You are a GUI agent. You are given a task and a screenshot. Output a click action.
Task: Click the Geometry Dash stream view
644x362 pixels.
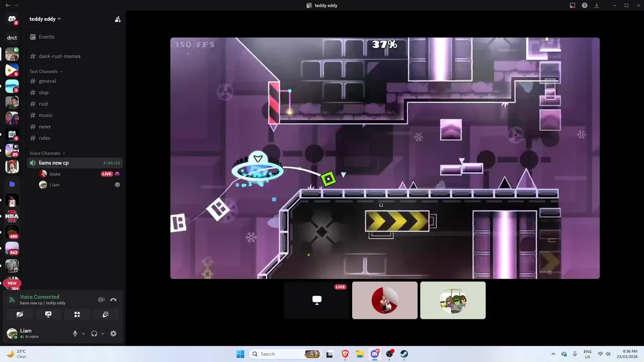[x=385, y=158]
